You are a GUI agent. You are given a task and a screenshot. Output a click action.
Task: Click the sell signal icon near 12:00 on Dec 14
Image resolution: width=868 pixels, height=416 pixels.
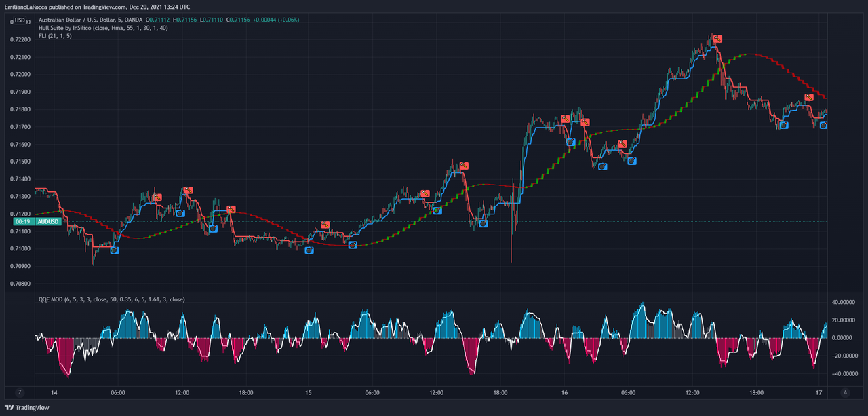coord(189,190)
